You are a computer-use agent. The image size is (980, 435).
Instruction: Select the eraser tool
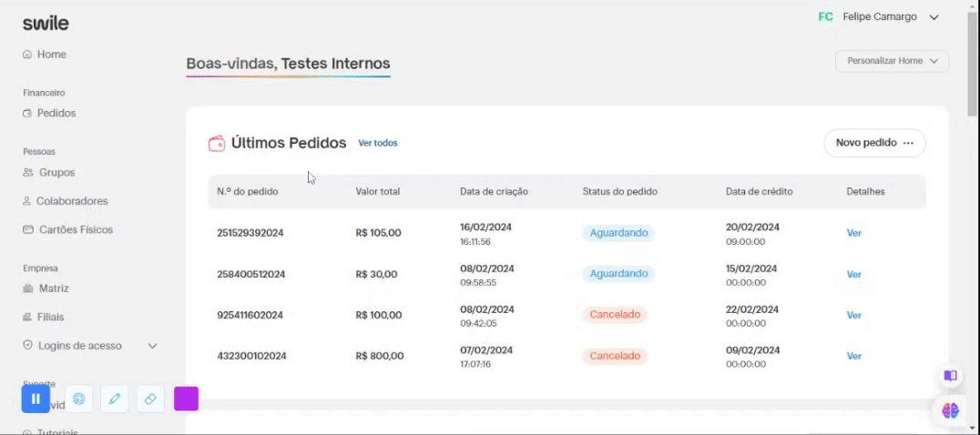[150, 399]
